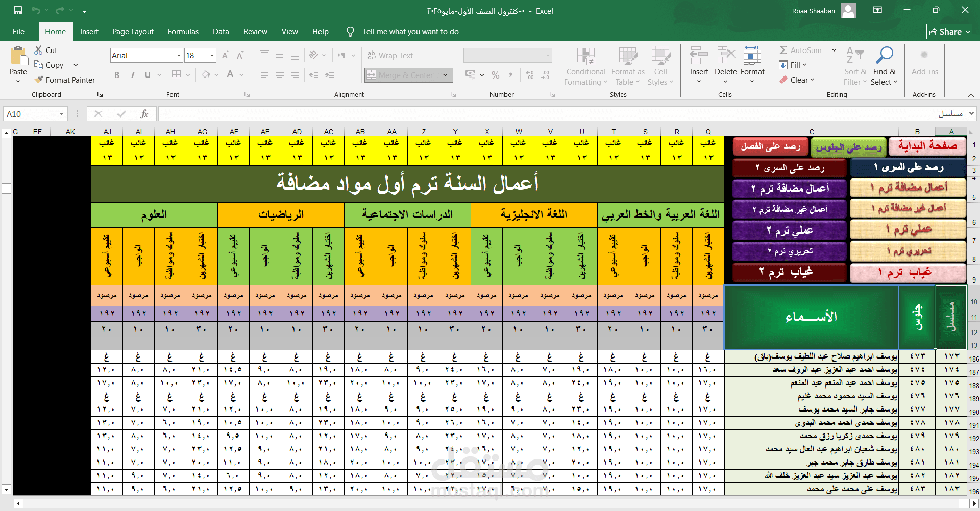Click the Add-ins icon
Image resolution: width=980 pixels, height=511 pixels.
pyautogui.click(x=924, y=55)
